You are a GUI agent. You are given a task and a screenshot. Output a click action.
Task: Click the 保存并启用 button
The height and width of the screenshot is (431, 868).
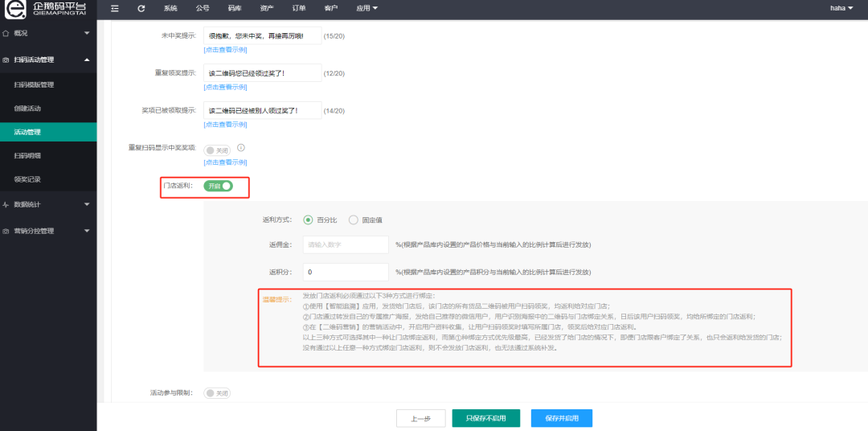561,418
